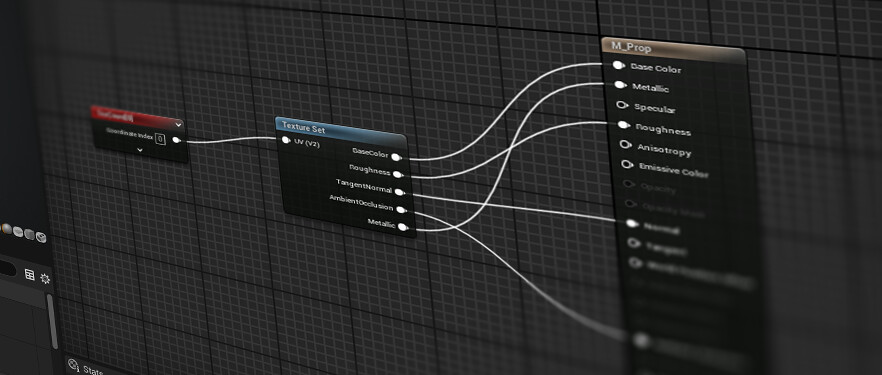
Task: Click the 'Coordinate Index' label
Action: pyautogui.click(x=129, y=133)
